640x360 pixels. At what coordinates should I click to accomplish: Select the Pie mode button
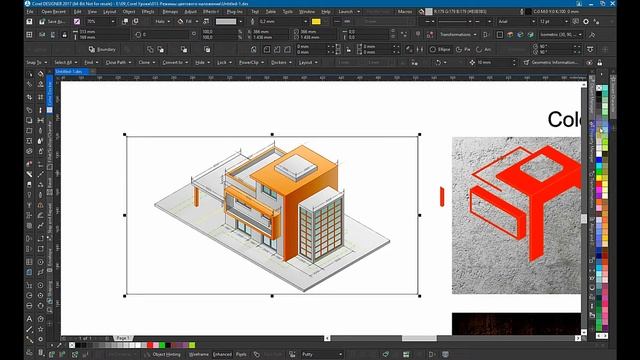(463, 49)
